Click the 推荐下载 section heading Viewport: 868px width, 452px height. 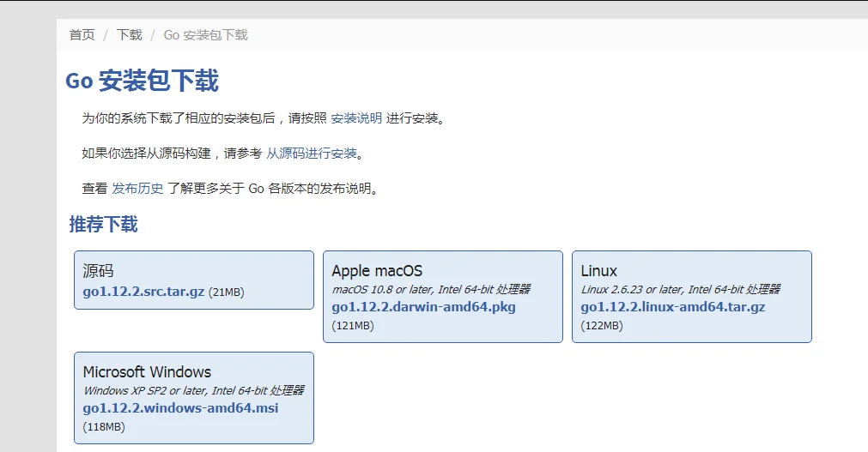[104, 224]
